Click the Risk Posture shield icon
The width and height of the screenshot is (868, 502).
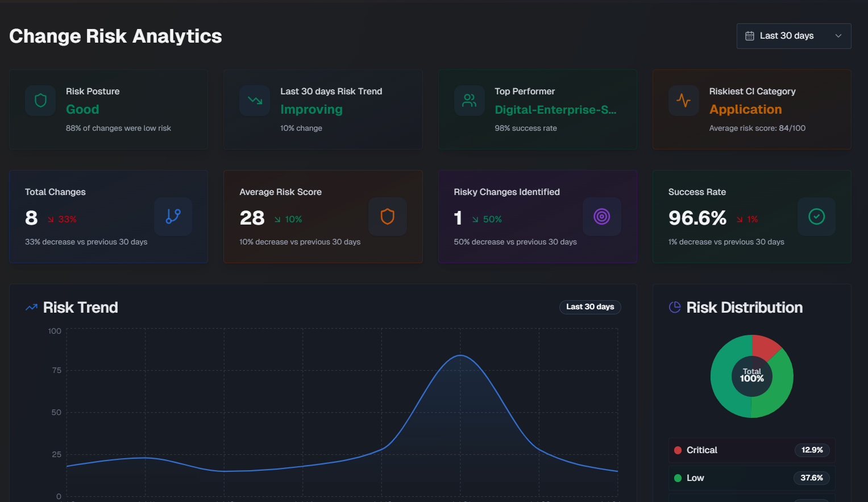pos(40,100)
